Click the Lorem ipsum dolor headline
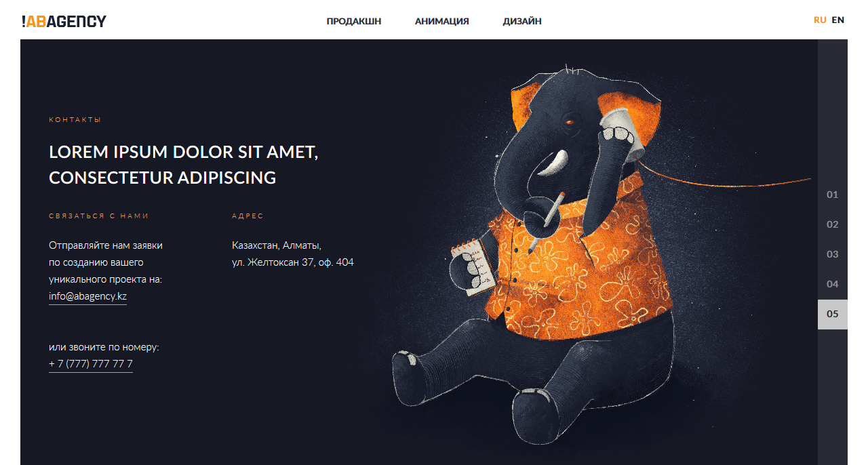Image resolution: width=868 pixels, height=465 pixels. (184, 165)
